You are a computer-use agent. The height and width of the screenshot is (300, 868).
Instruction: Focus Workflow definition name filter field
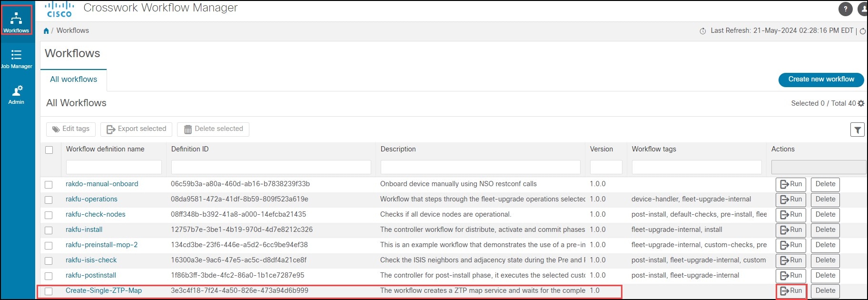114,167
